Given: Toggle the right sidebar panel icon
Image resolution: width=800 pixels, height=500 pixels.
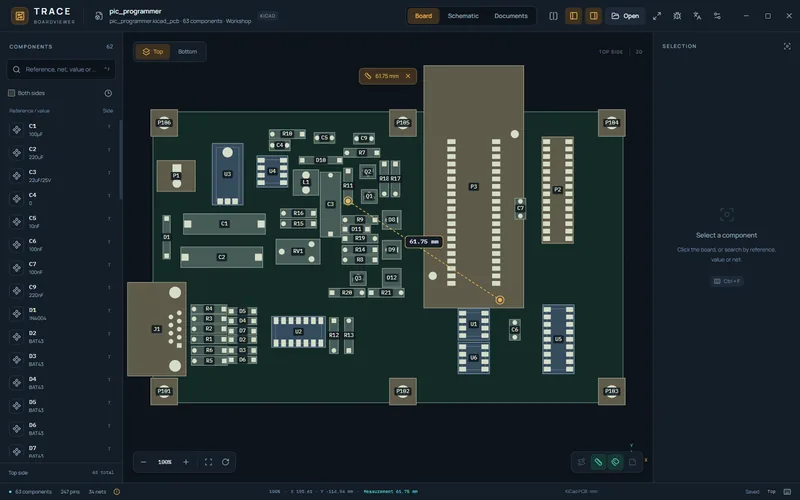Looking at the screenshot, I should (x=593, y=16).
